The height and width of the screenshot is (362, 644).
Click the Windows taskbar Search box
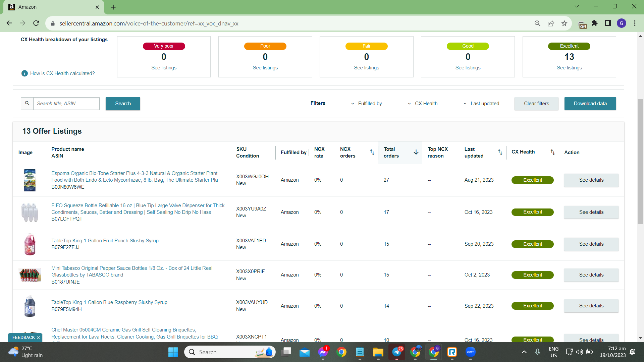pyautogui.click(x=230, y=352)
